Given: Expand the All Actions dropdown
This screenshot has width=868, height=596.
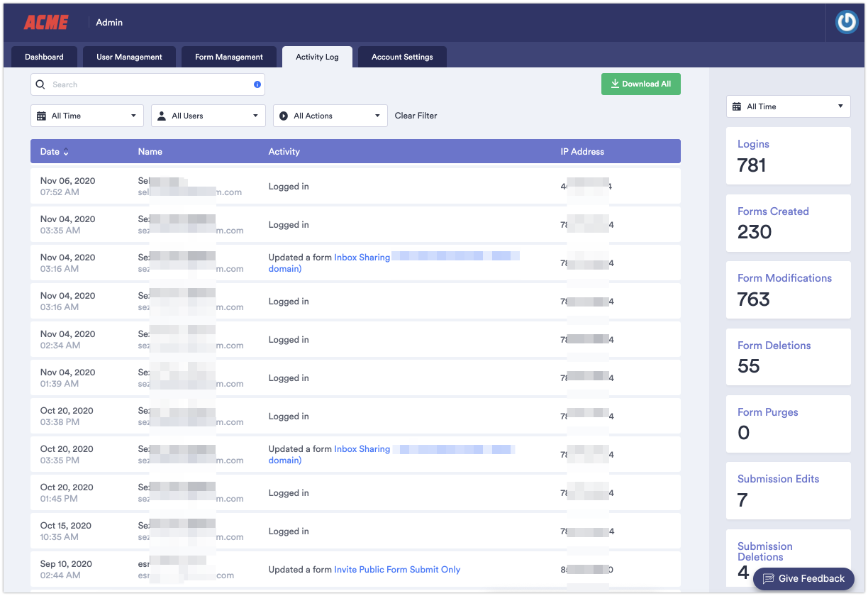Looking at the screenshot, I should click(x=377, y=116).
